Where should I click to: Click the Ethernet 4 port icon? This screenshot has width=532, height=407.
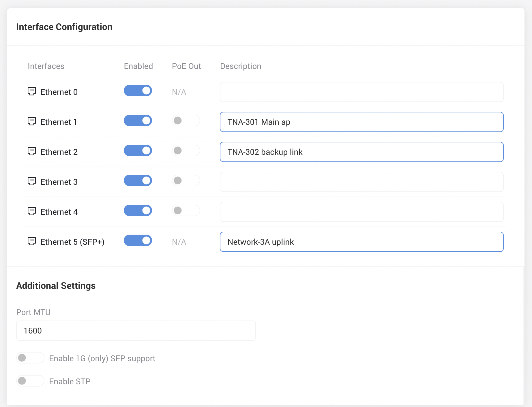[x=32, y=211]
